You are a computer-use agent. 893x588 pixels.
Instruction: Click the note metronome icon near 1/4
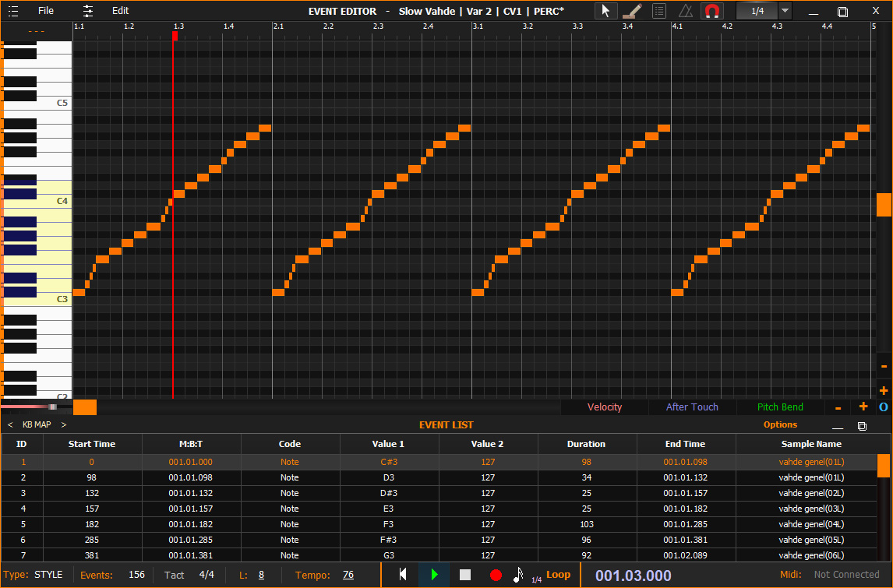point(517,574)
